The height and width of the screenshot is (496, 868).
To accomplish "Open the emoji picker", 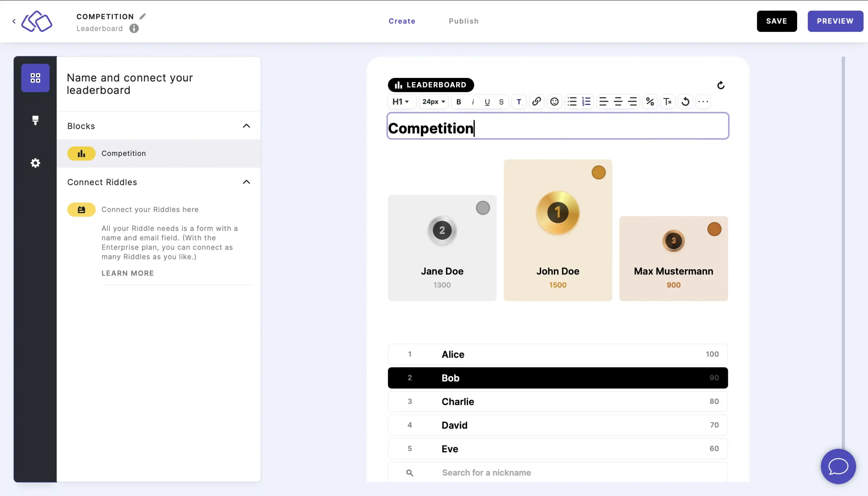I will point(554,101).
